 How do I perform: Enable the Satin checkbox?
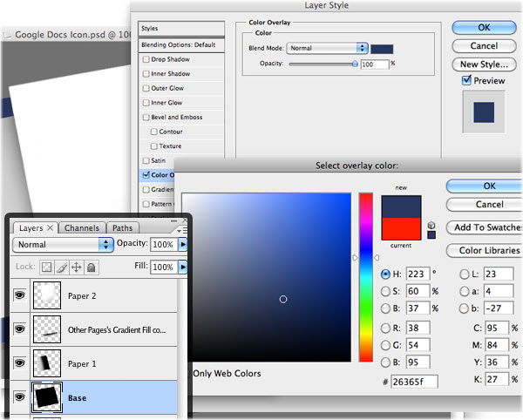click(146, 160)
